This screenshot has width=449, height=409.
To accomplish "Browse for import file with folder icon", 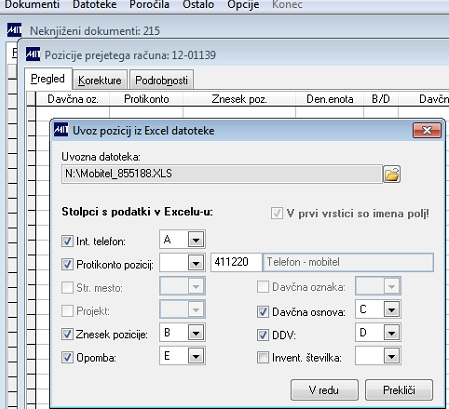I will point(392,174).
